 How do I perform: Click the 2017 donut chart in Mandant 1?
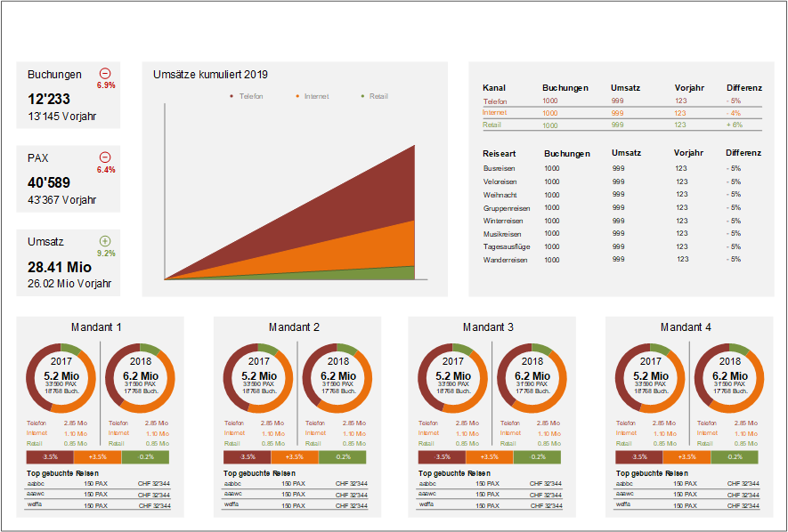[x=61, y=376]
